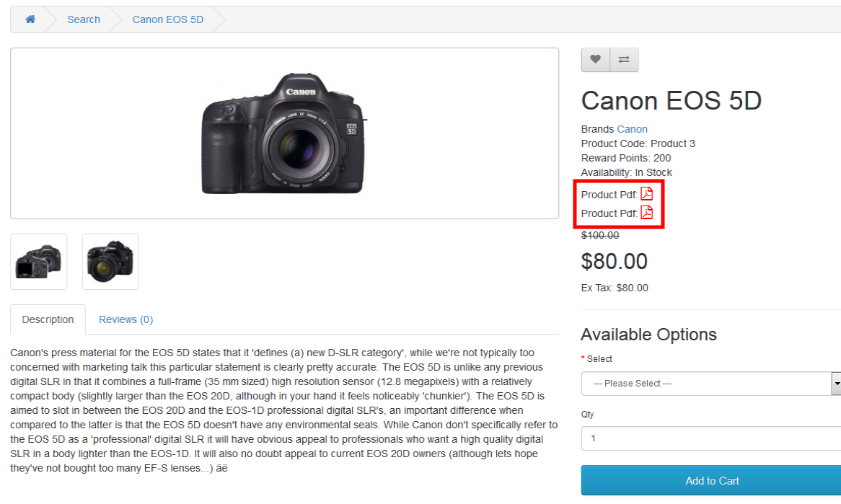
Task: Click the Canon EOS 5D product title
Action: pos(671,101)
